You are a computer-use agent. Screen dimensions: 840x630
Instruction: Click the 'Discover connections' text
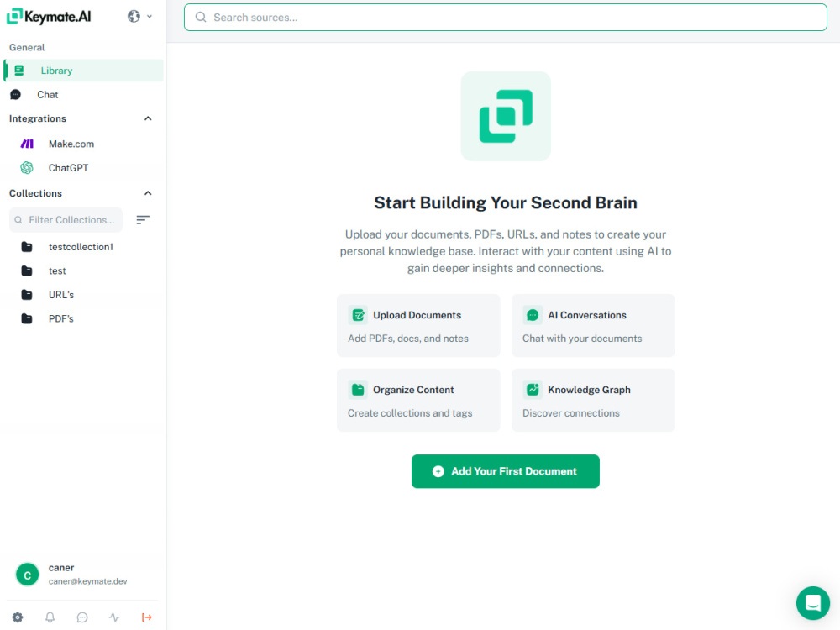tap(571, 413)
